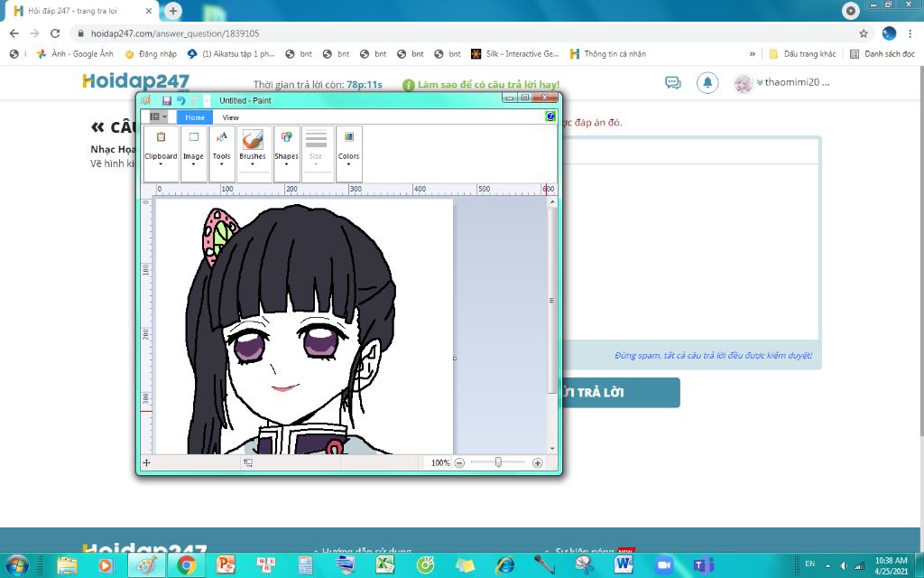Open Paint Help with the question mark icon
This screenshot has height=578, width=924.
click(x=550, y=117)
